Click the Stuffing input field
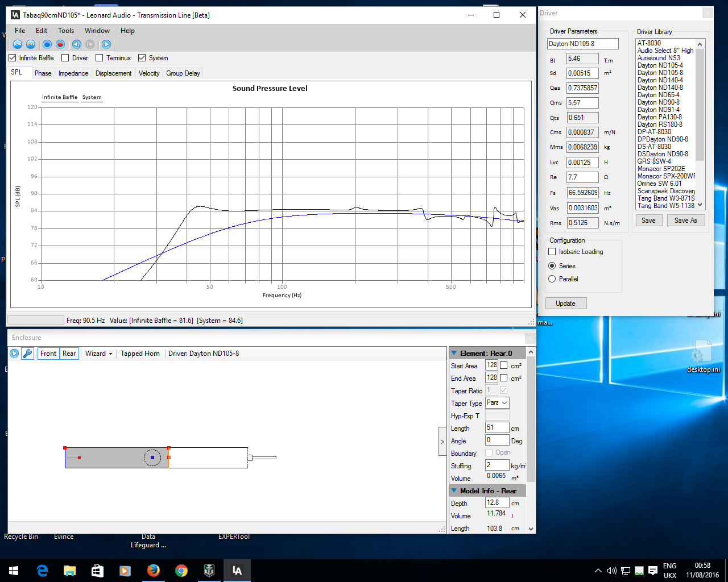The image size is (728, 582). tap(497, 465)
